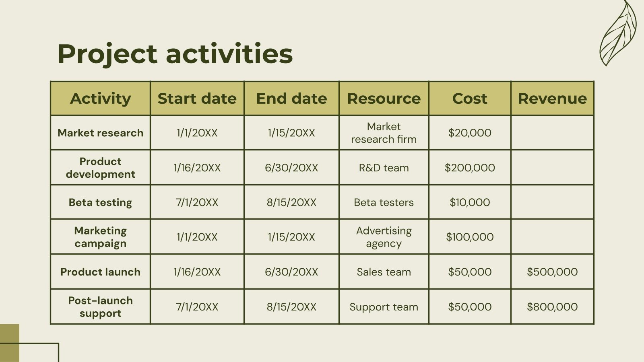Select the Beta testing cell
Image resolution: width=644 pixels, height=362 pixels.
point(101,202)
